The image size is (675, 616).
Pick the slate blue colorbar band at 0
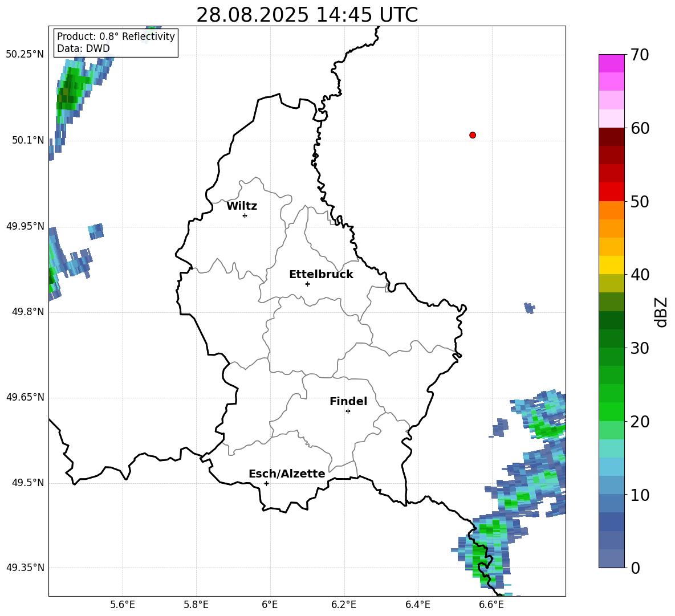[611, 558]
